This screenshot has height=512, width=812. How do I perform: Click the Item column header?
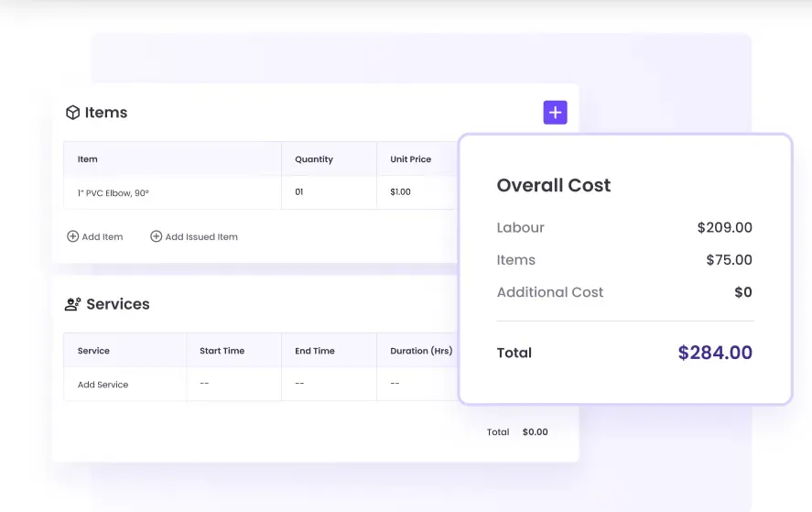click(88, 159)
